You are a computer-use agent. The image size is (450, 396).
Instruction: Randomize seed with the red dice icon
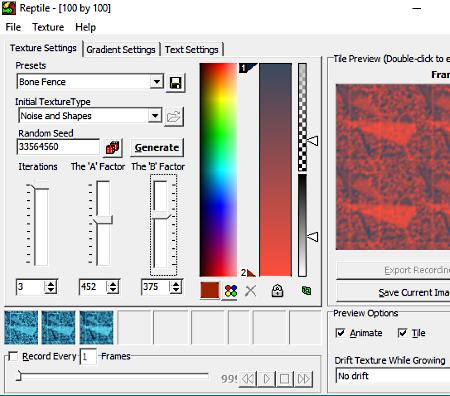(113, 148)
